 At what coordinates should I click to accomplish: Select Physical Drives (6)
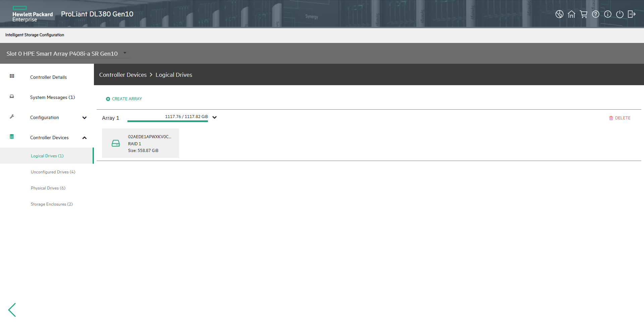pos(48,188)
